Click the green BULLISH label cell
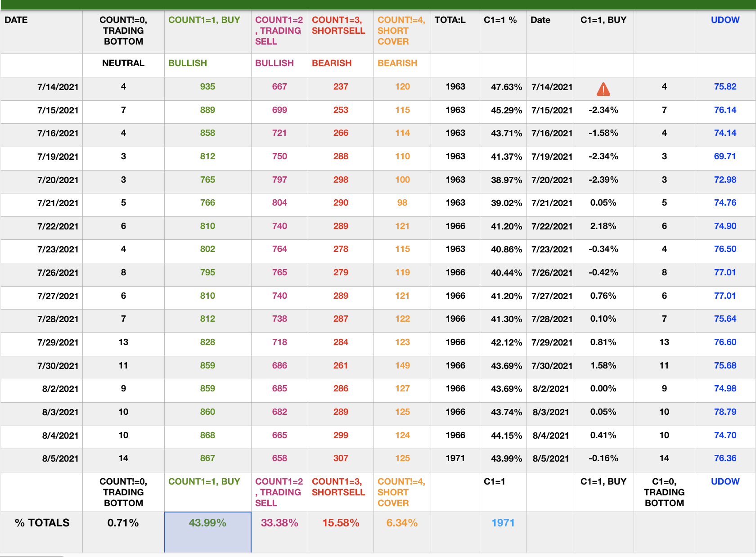 (188, 63)
